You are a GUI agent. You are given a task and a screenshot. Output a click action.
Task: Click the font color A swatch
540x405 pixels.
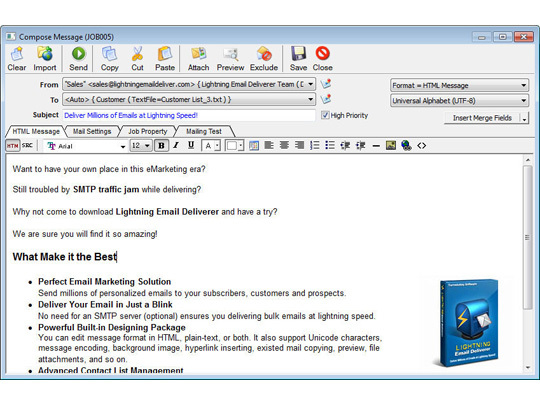[208, 146]
